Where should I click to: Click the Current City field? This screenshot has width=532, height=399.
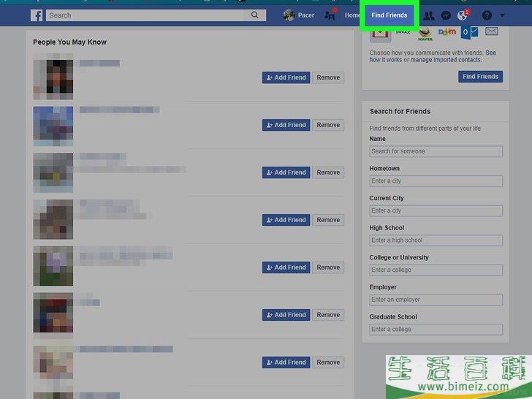click(436, 210)
